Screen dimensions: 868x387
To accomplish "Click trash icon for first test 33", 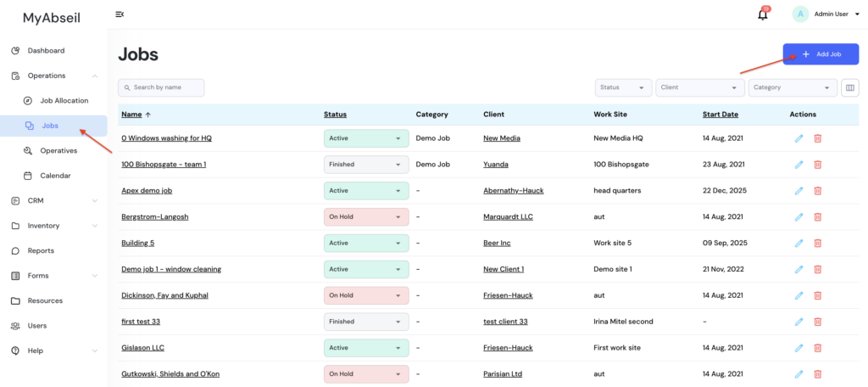I will tap(817, 322).
